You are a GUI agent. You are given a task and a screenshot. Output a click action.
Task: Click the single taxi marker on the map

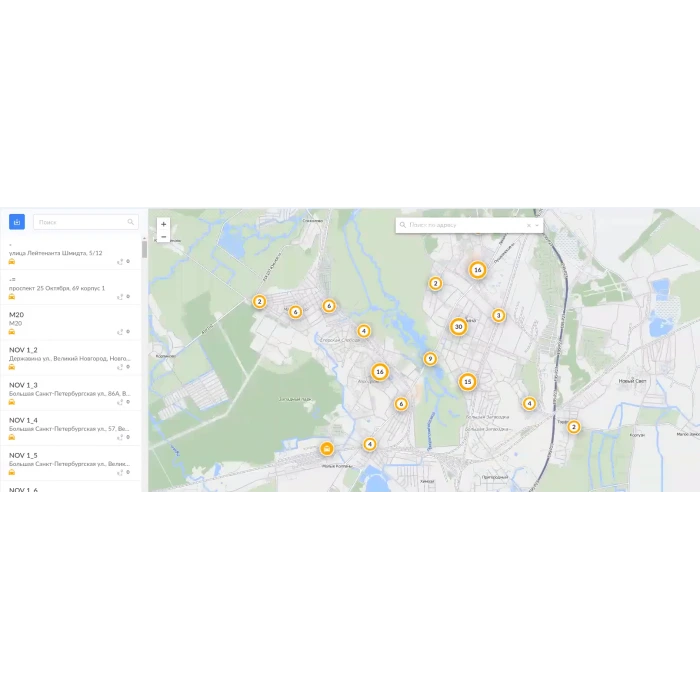pyautogui.click(x=326, y=449)
